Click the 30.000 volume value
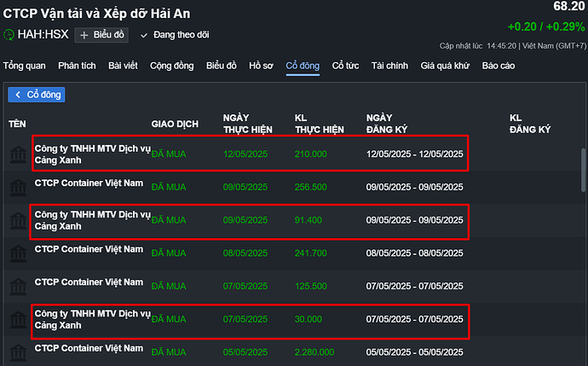 click(x=308, y=319)
